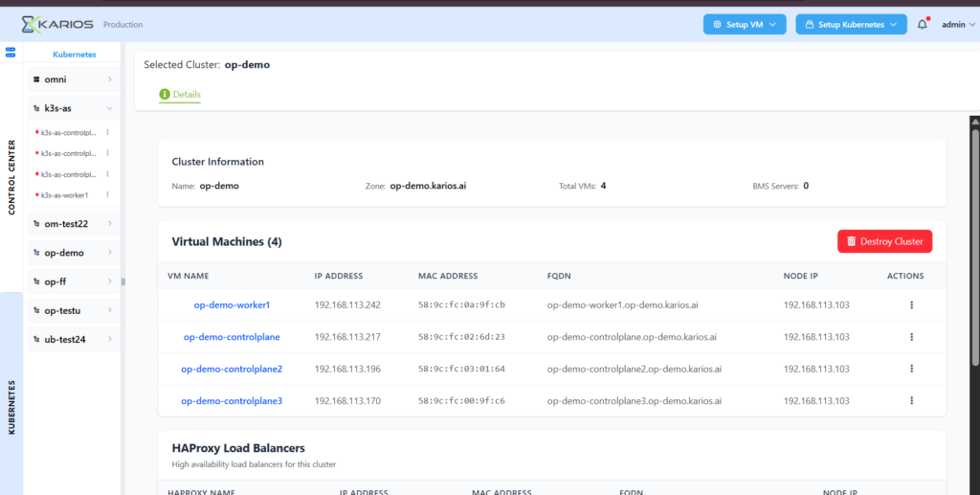Open actions menu for op-demo-controlplane2 row
The width and height of the screenshot is (980, 495).
coord(911,369)
